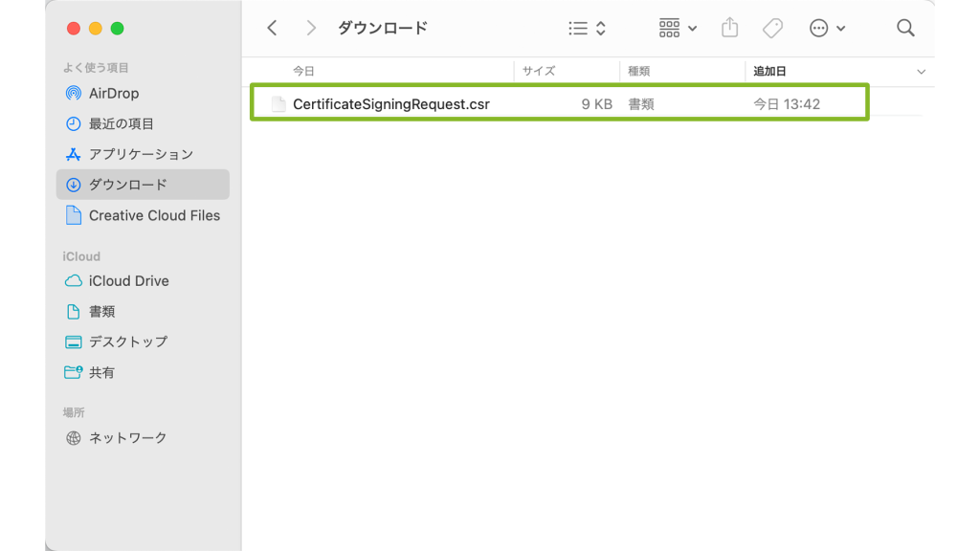Select the CertificateSigningRequest.csr file
The image size is (980, 551).
click(x=390, y=104)
